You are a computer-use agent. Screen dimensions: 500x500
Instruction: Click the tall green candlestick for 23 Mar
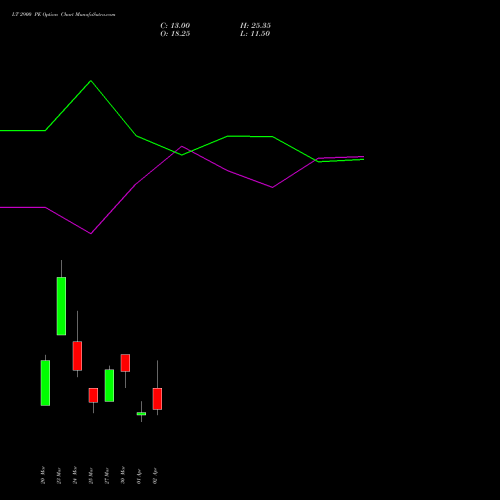click(x=61, y=306)
